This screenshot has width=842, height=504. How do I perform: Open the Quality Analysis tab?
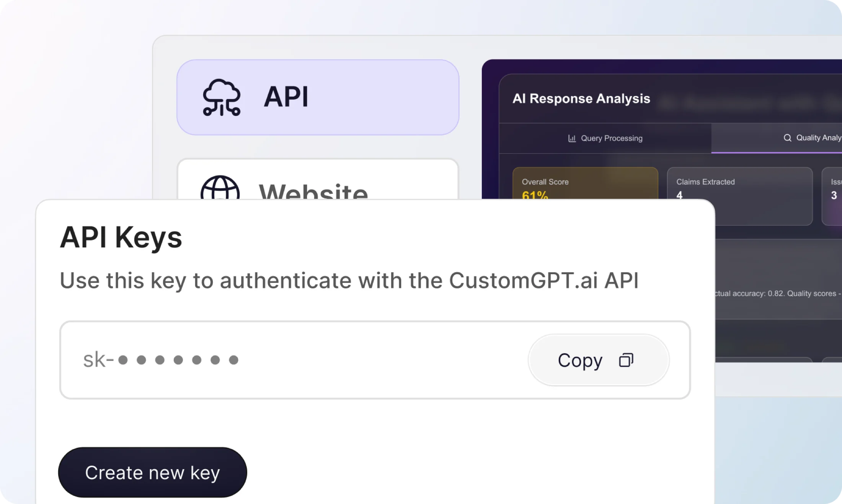(777, 138)
